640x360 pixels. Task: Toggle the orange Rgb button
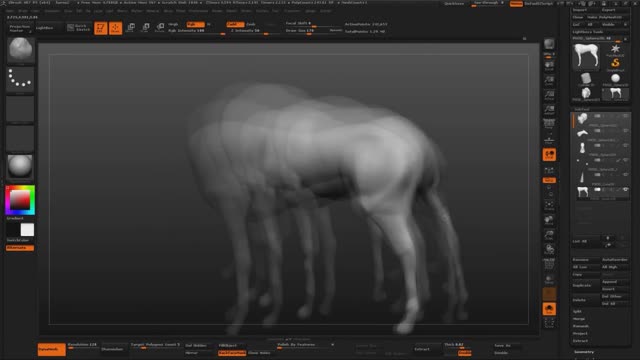tap(195, 24)
